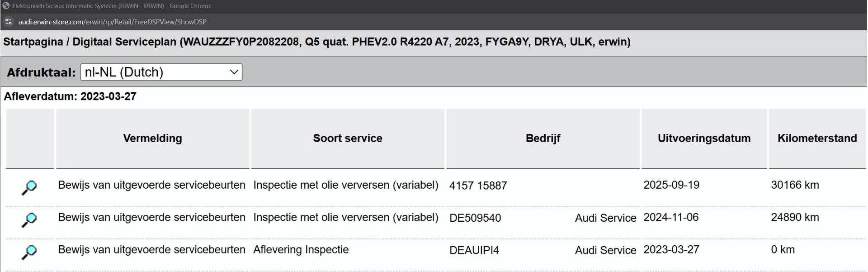Click the 30166 km mileage value
The image size is (868, 272).
[x=795, y=185]
